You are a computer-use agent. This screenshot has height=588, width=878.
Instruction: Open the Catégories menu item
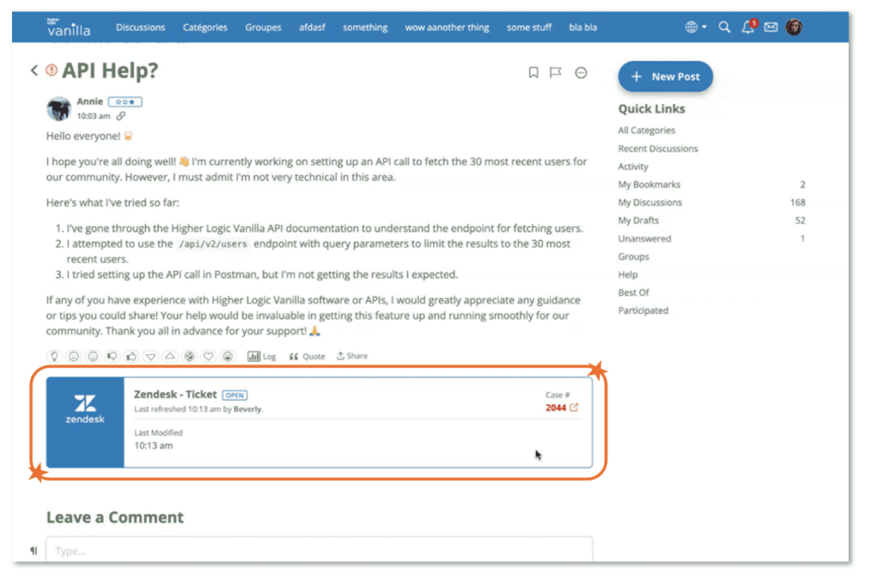click(205, 27)
